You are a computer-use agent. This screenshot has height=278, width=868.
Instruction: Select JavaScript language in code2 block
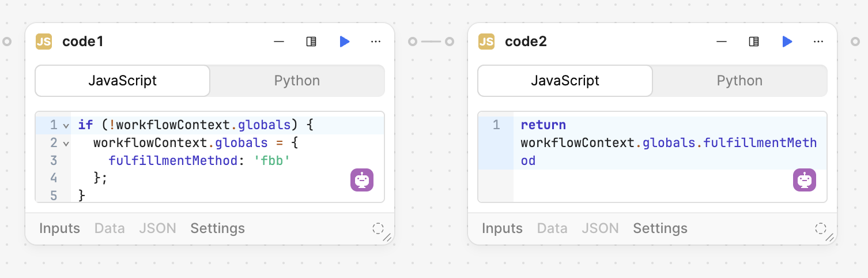click(565, 81)
